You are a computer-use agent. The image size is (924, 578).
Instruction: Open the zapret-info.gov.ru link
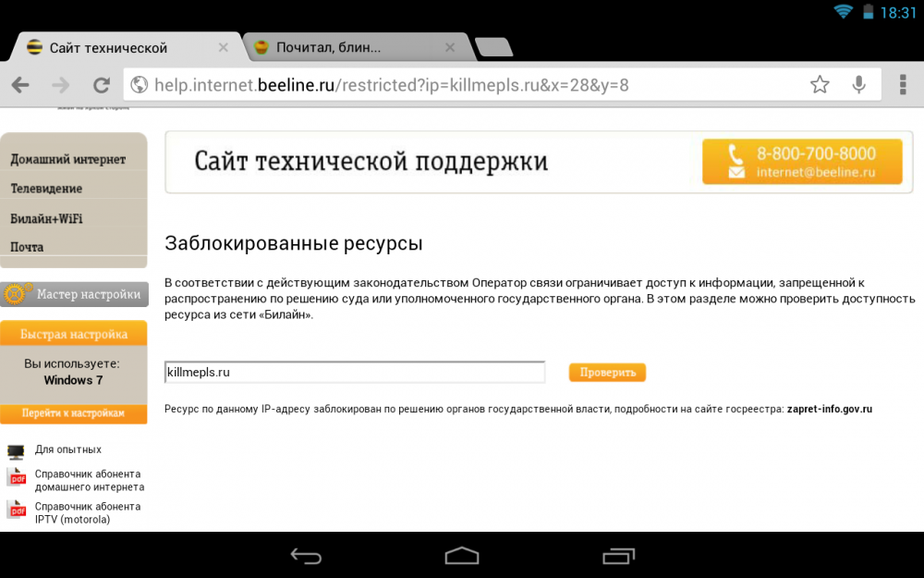pos(829,409)
